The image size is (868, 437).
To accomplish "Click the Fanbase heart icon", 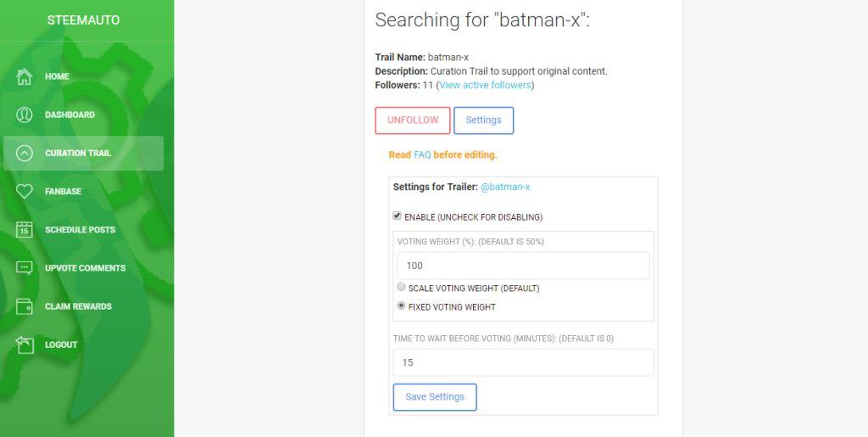I will pos(25,192).
